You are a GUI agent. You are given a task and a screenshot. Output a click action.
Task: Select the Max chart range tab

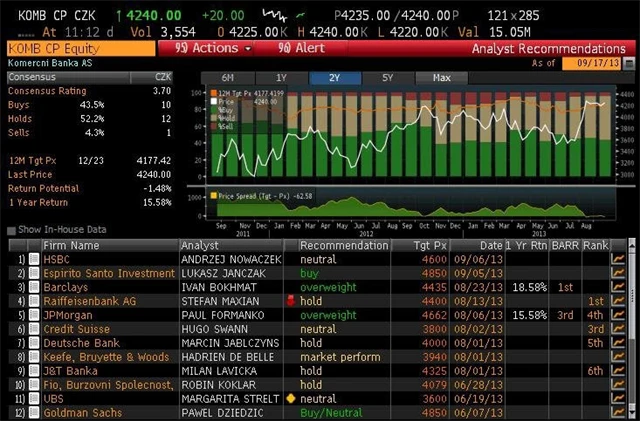pyautogui.click(x=440, y=78)
